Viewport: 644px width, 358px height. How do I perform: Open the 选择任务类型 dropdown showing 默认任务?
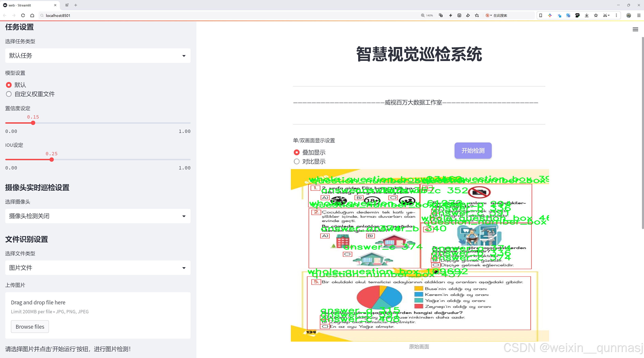tap(98, 56)
